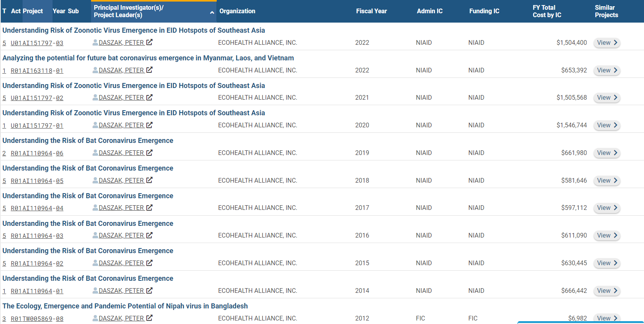Click person icon in R01AI163118-01 row
Screen dimensions: 644x324
(x=95, y=70)
